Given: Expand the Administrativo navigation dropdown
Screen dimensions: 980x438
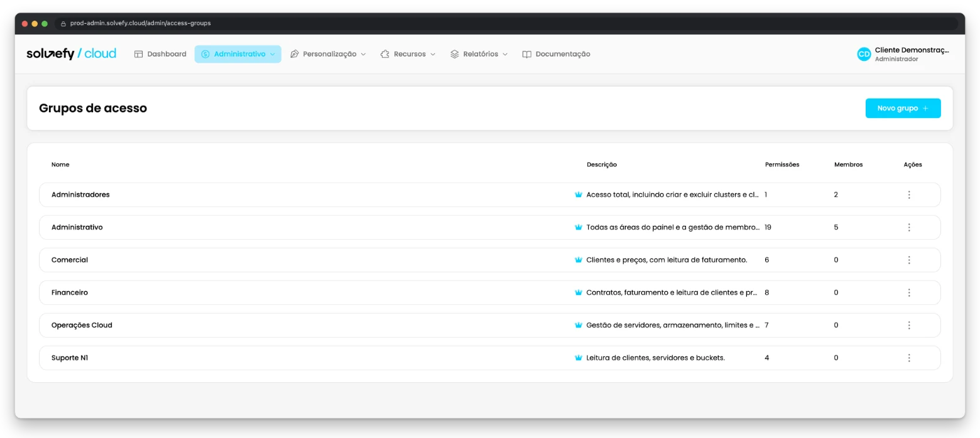Looking at the screenshot, I should [x=238, y=54].
